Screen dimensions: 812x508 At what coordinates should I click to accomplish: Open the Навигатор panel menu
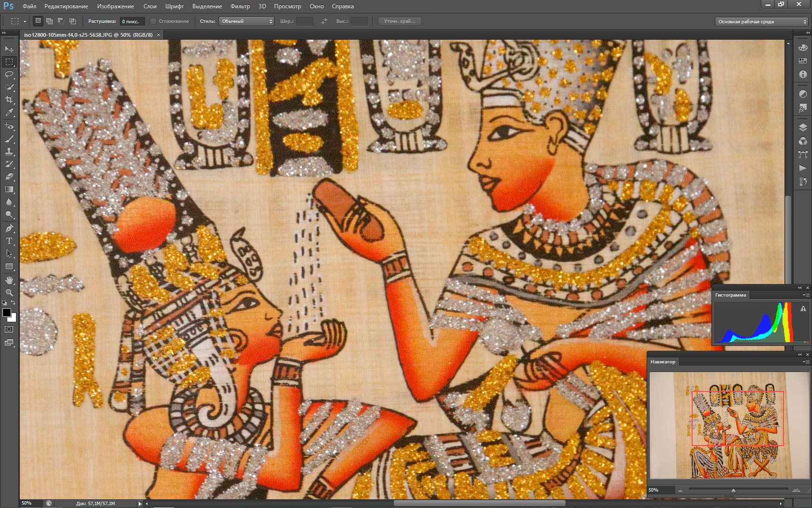coord(806,361)
